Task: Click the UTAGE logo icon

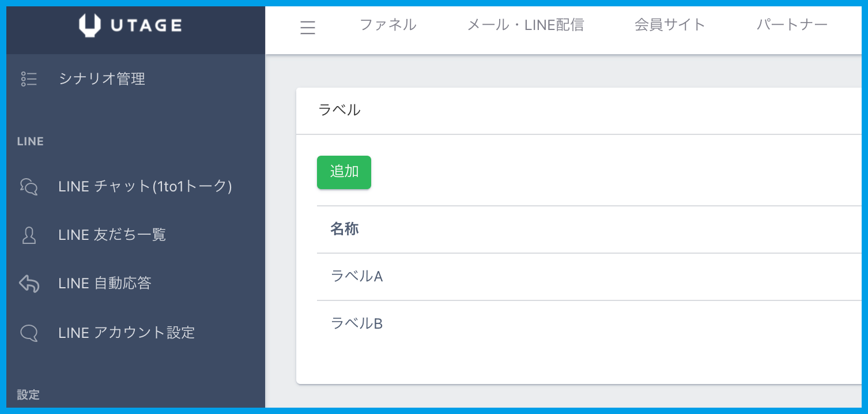Action: pos(90,25)
